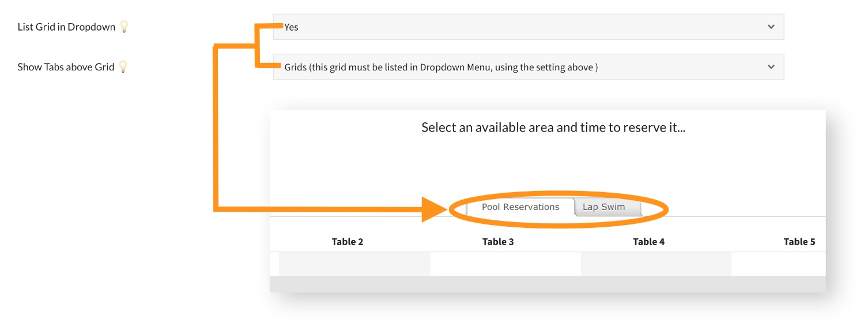This screenshot has height=330, width=868.
Task: Click the gray bar at bottom of grid preview
Action: (548, 284)
